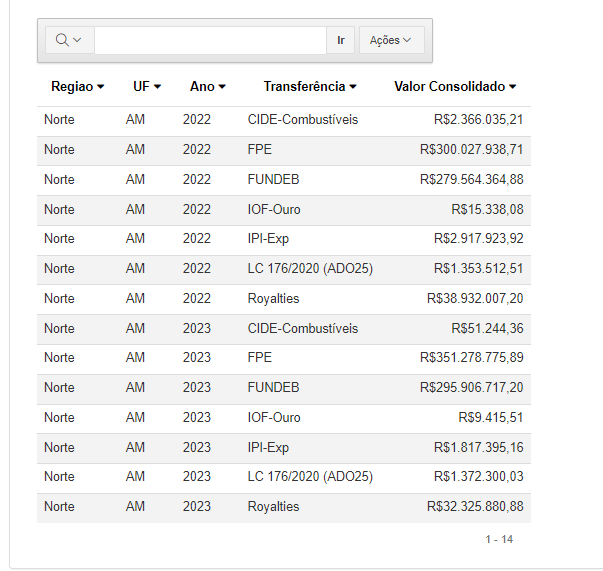This screenshot has height=571, width=603.
Task: Click the R$300.027.938,71 FPE value
Action: tap(471, 150)
